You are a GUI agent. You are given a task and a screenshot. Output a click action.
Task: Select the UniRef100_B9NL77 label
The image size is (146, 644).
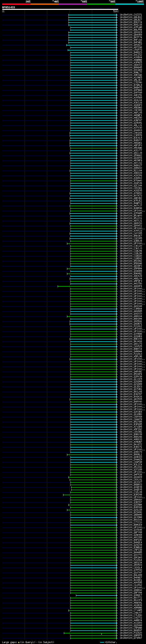pos(131,72)
